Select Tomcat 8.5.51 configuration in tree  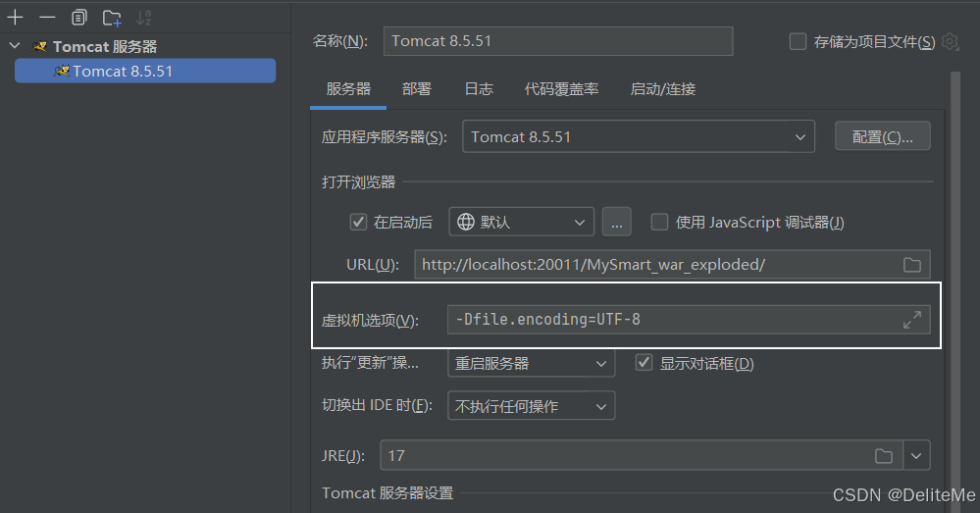coord(145,71)
